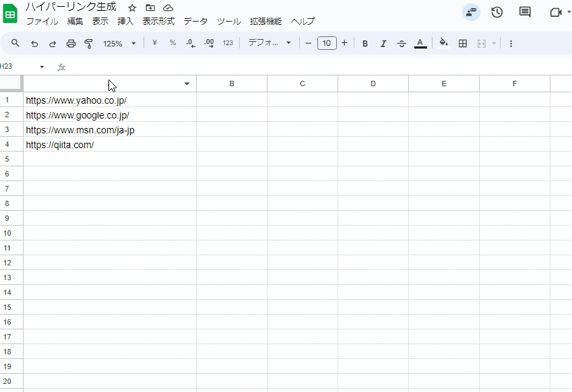
Task: Click the undo arrow
Action: 34,44
